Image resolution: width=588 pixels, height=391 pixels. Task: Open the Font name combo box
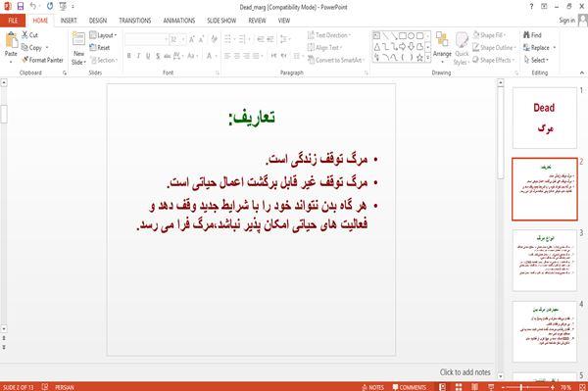tap(146, 39)
